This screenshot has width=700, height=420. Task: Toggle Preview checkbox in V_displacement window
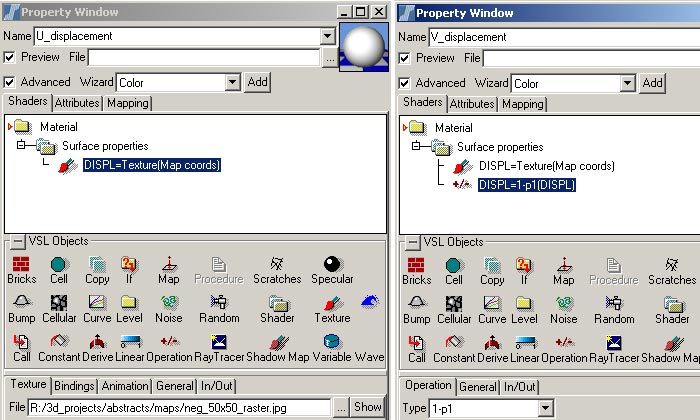pos(404,58)
